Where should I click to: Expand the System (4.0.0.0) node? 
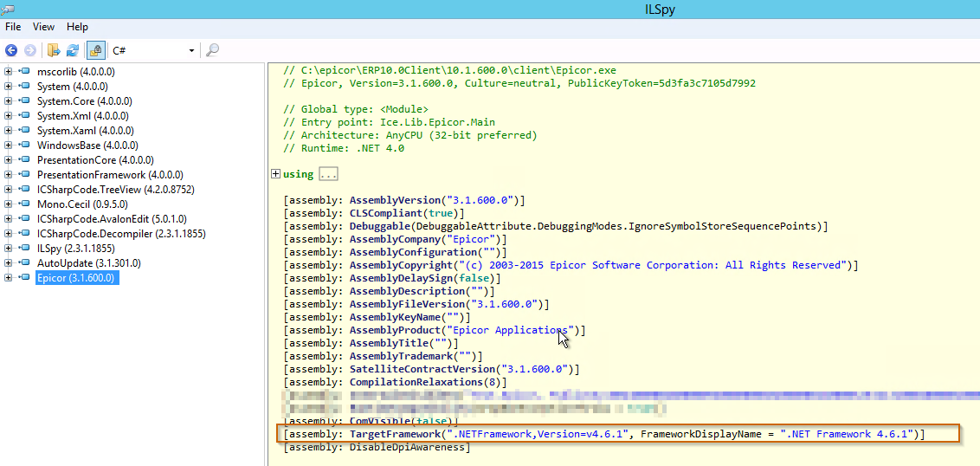8,87
